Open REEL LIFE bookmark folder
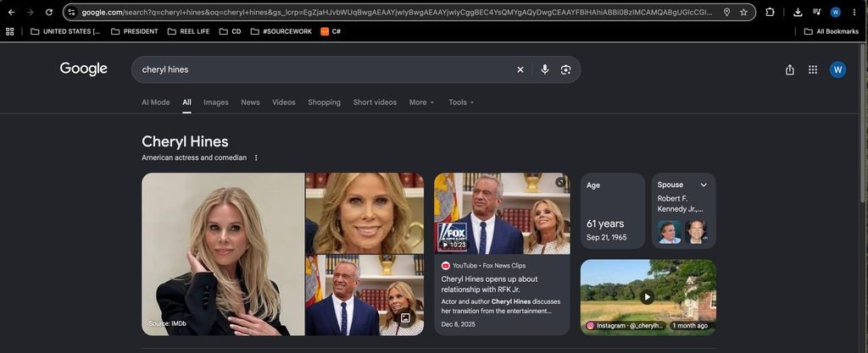 click(188, 31)
